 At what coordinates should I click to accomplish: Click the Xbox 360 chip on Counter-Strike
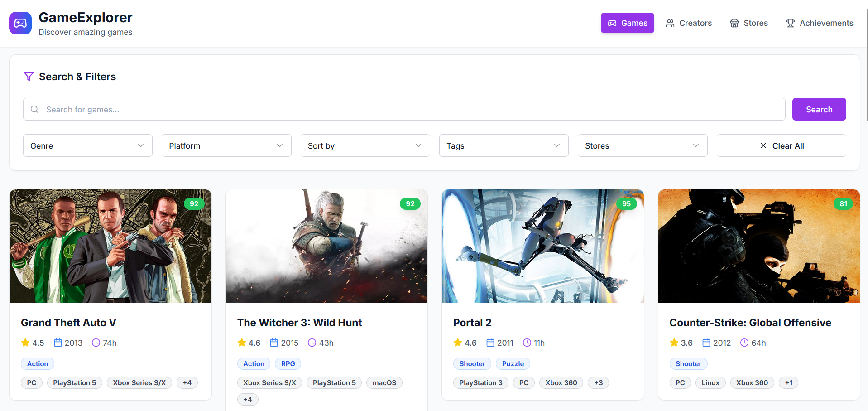pyautogui.click(x=752, y=382)
